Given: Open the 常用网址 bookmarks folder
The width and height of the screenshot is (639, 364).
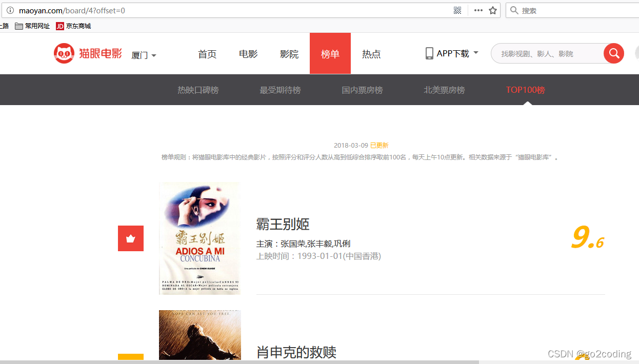Looking at the screenshot, I should pos(32,26).
